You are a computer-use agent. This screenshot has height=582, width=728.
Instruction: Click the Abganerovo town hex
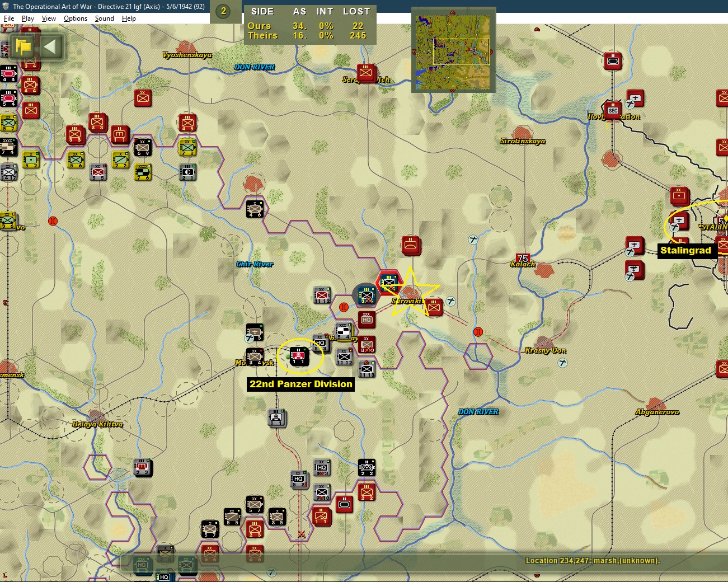click(656, 404)
